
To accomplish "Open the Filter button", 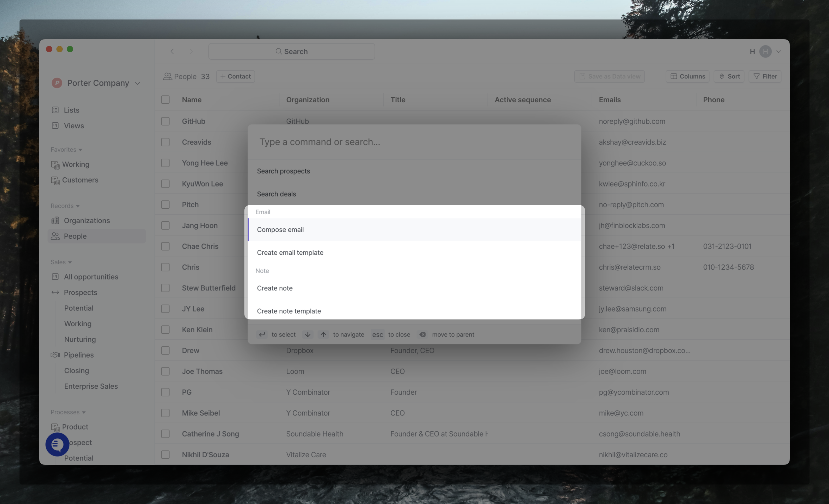I will pos(765,76).
